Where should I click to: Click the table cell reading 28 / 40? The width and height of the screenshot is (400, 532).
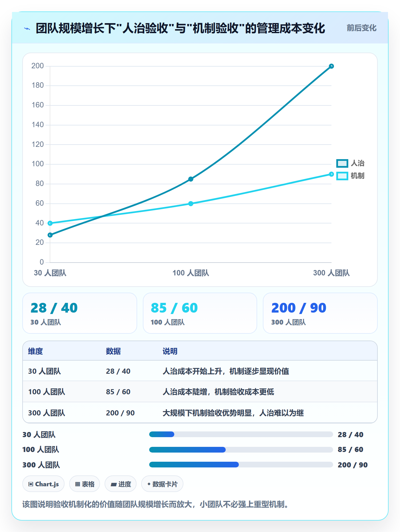[118, 371]
